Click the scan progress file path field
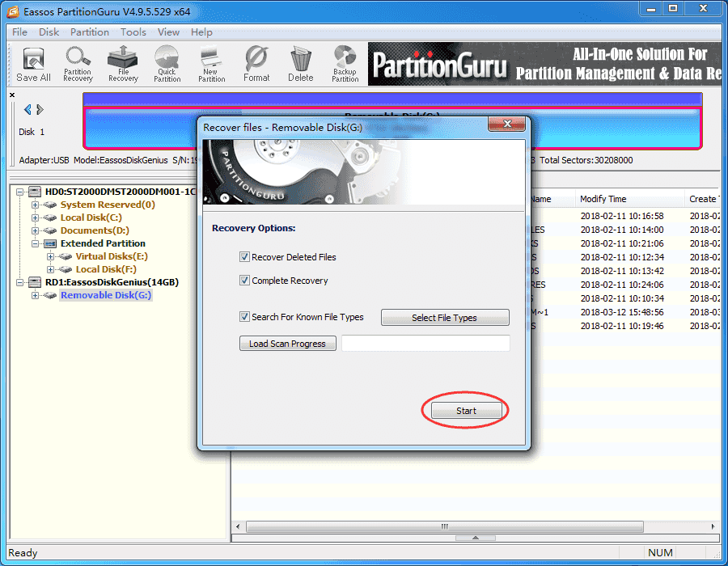Screen dimensions: 728x566 point(425,344)
